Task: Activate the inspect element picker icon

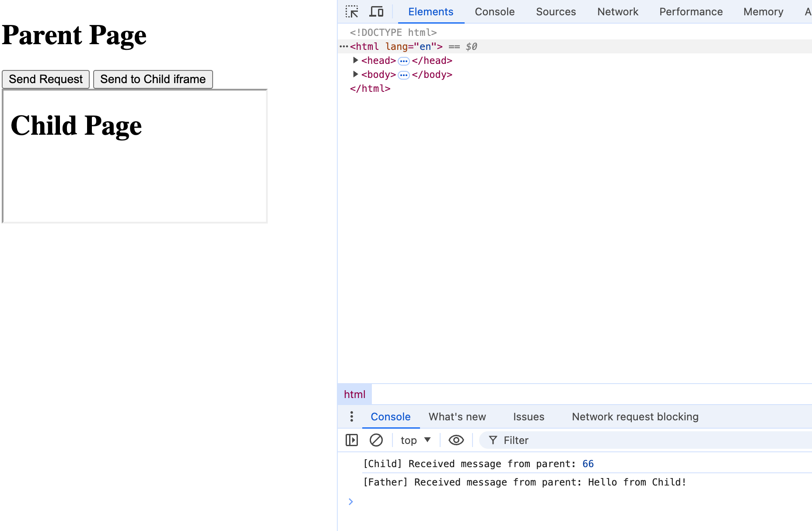Action: tap(352, 11)
